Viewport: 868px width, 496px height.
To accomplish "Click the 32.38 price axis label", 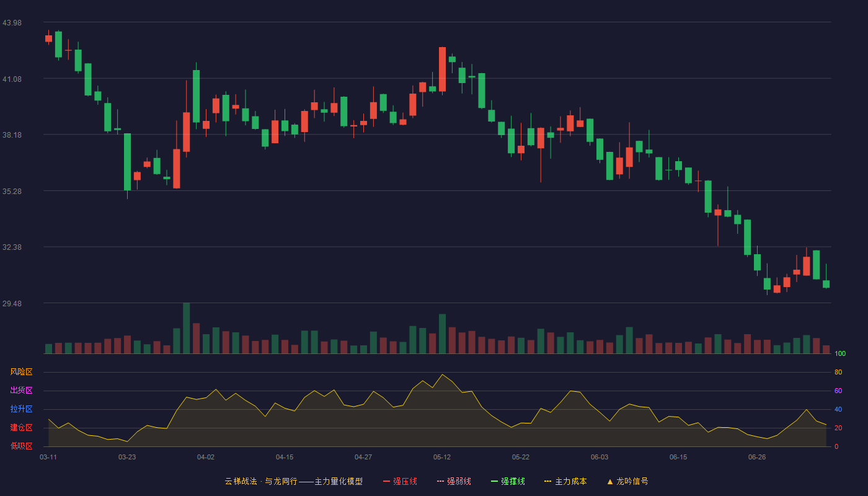I will coord(12,247).
